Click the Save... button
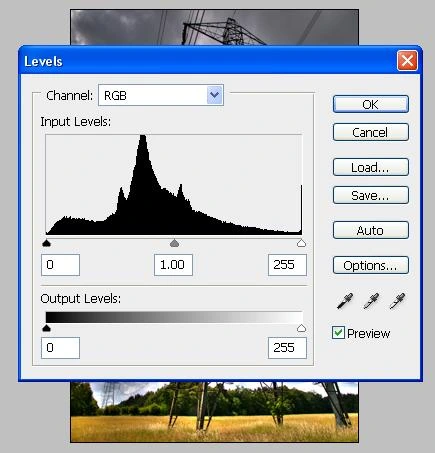This screenshot has height=453, width=435. point(371,195)
